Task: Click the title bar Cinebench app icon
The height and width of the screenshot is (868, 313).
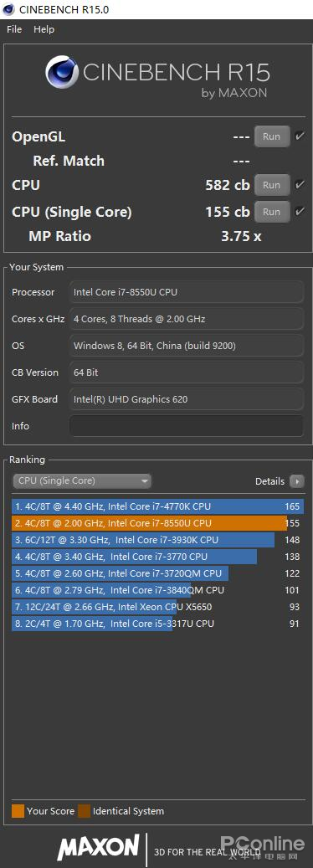Action: tap(9, 9)
